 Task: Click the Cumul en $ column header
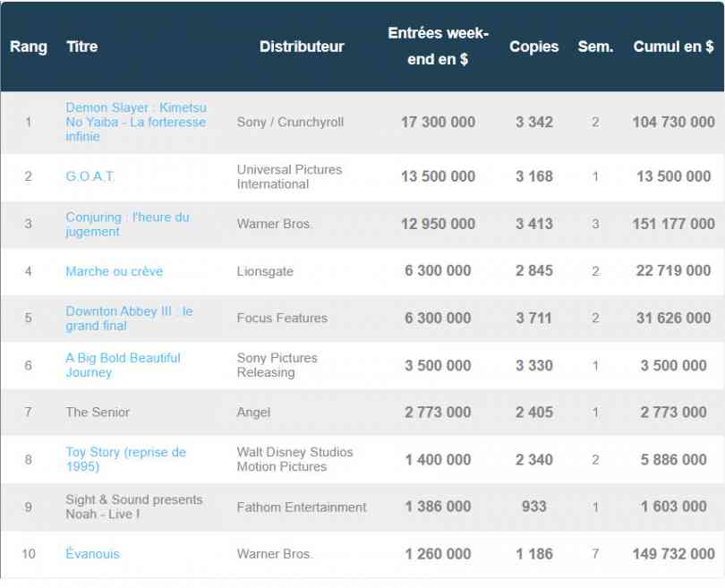(x=674, y=47)
